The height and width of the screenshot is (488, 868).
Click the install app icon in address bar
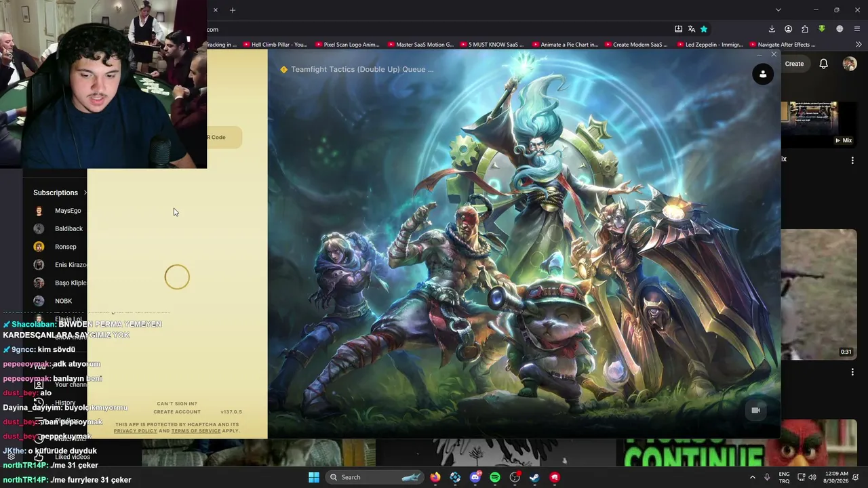point(678,29)
